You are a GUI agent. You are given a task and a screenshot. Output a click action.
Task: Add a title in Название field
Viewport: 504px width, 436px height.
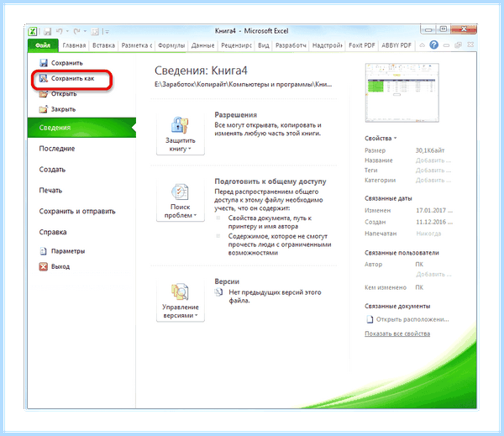click(433, 160)
